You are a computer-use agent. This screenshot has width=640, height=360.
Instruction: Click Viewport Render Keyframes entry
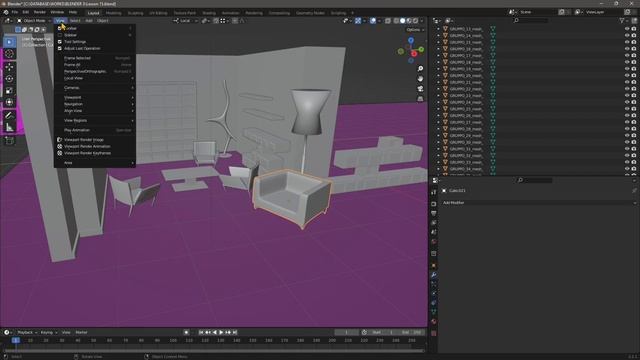click(x=94, y=153)
